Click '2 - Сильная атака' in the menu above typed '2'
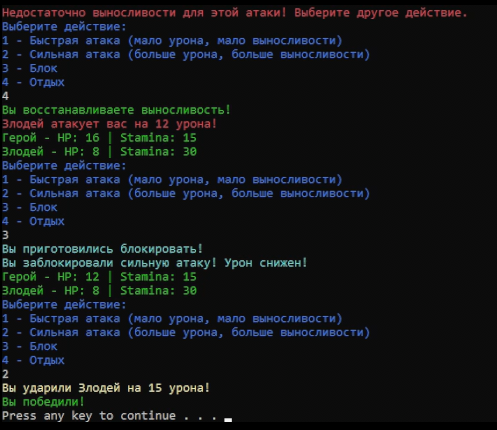 (186, 333)
